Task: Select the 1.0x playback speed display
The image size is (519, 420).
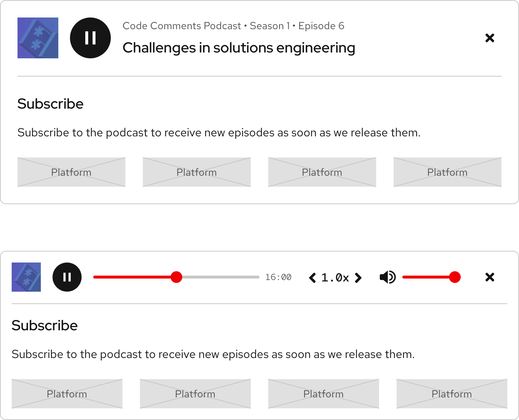Action: click(335, 277)
